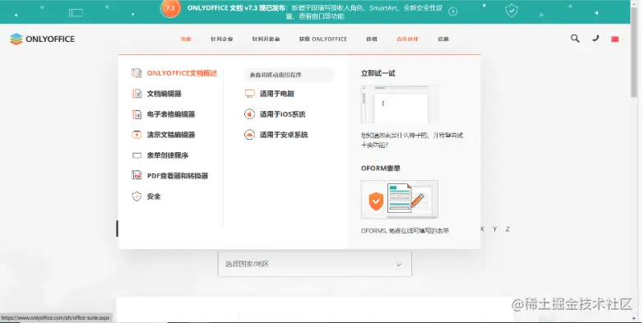Open the 价格 menu item
The width and height of the screenshot is (644, 323).
click(372, 39)
